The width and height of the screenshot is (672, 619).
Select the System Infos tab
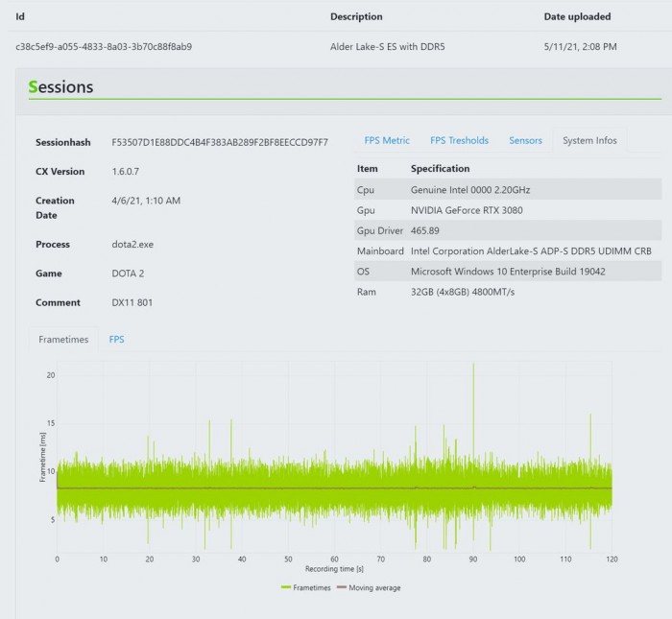coord(589,141)
